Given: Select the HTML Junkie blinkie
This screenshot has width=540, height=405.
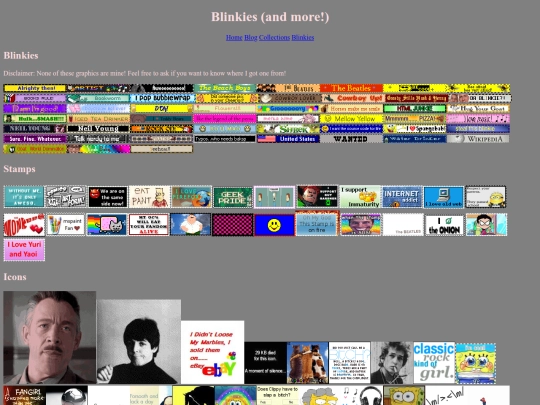Looking at the screenshot, I should (415, 108).
